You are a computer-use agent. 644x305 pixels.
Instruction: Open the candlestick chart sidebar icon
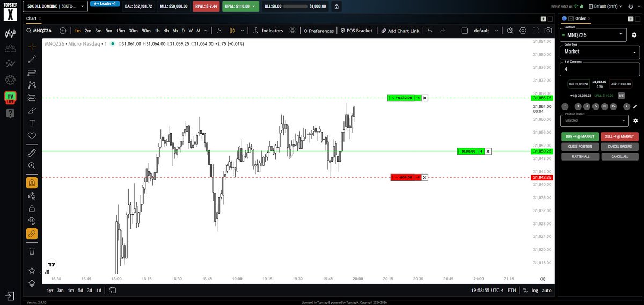[x=10, y=33]
